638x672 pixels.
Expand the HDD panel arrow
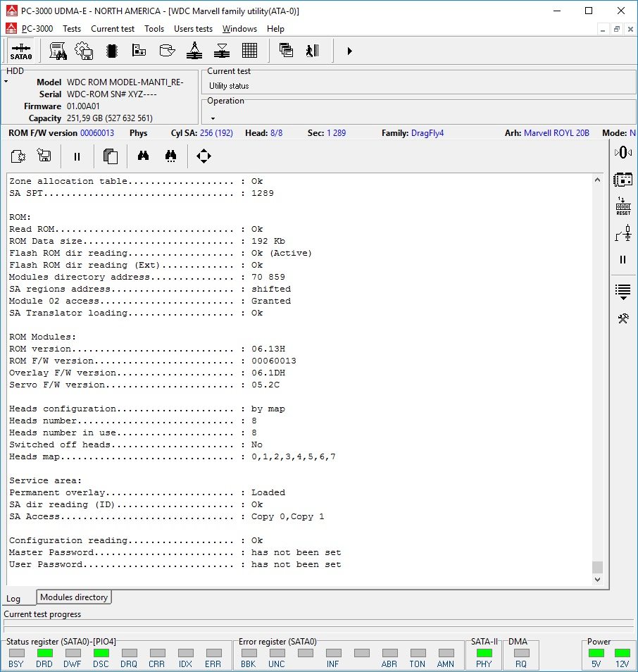[x=6, y=82]
